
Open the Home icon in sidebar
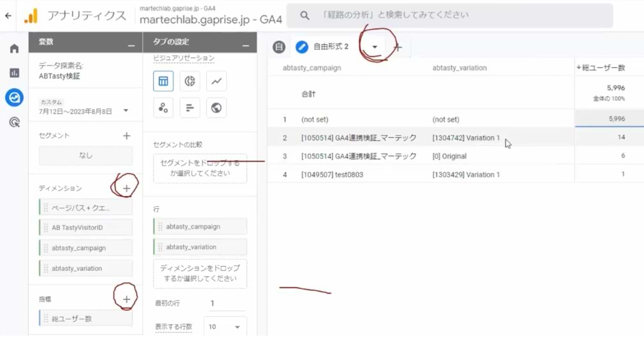coord(15,49)
